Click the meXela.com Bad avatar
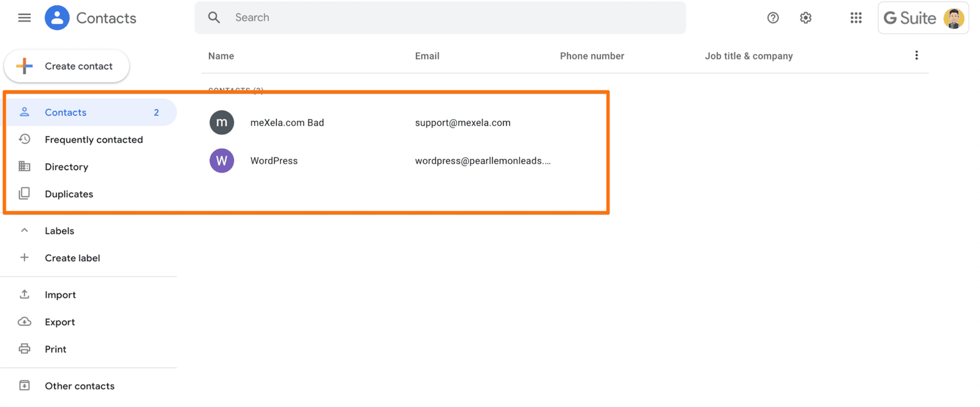 pyautogui.click(x=222, y=123)
